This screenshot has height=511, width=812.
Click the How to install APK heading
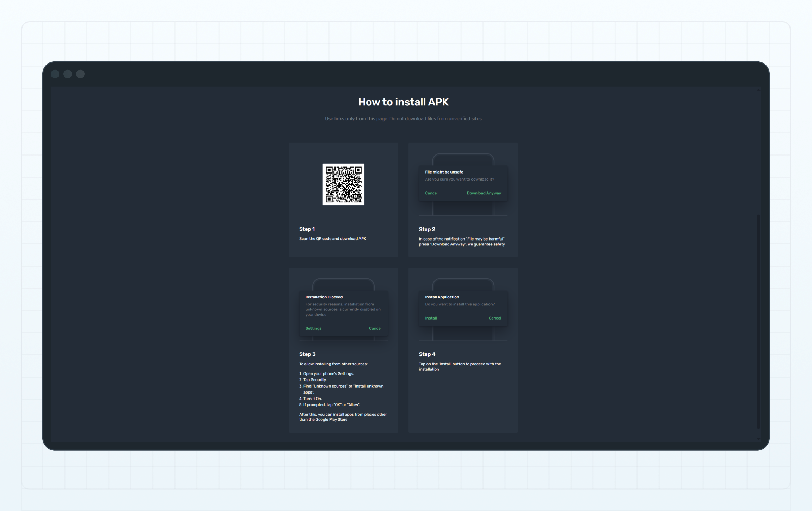point(403,102)
